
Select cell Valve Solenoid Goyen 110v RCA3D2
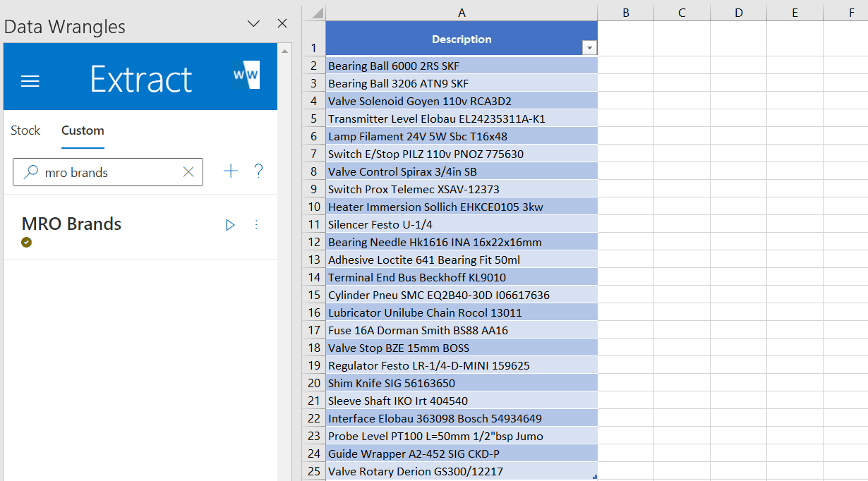[x=462, y=101]
